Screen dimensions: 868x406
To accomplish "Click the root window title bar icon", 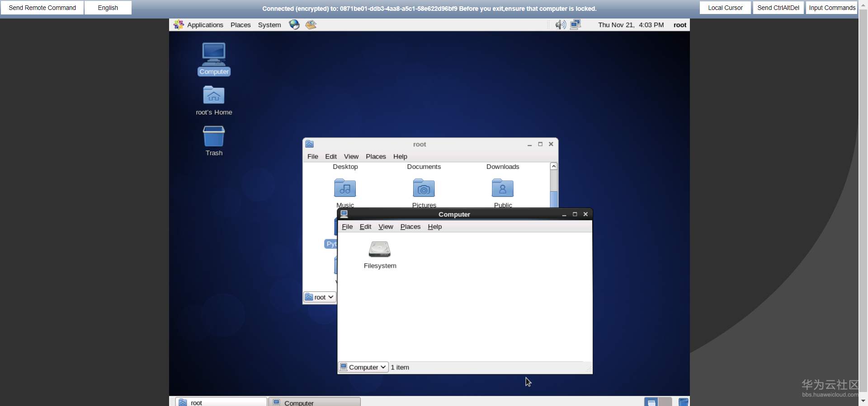I will (x=310, y=144).
